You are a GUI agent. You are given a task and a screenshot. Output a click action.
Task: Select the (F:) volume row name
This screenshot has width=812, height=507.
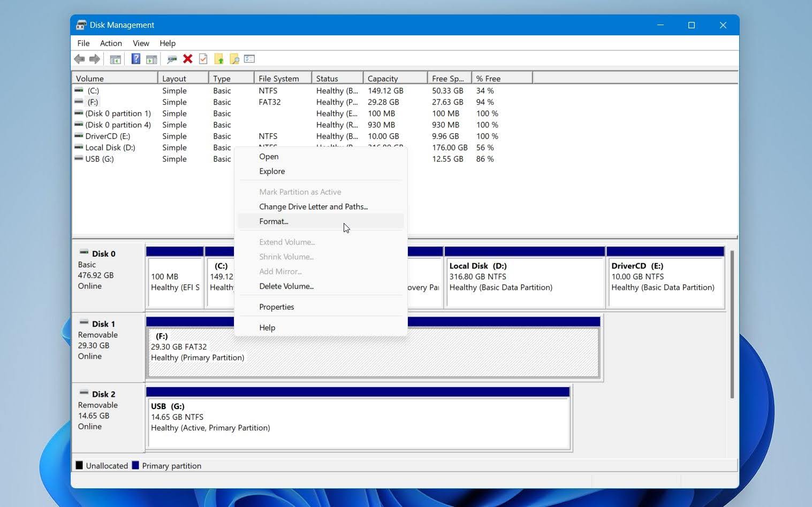coord(93,102)
